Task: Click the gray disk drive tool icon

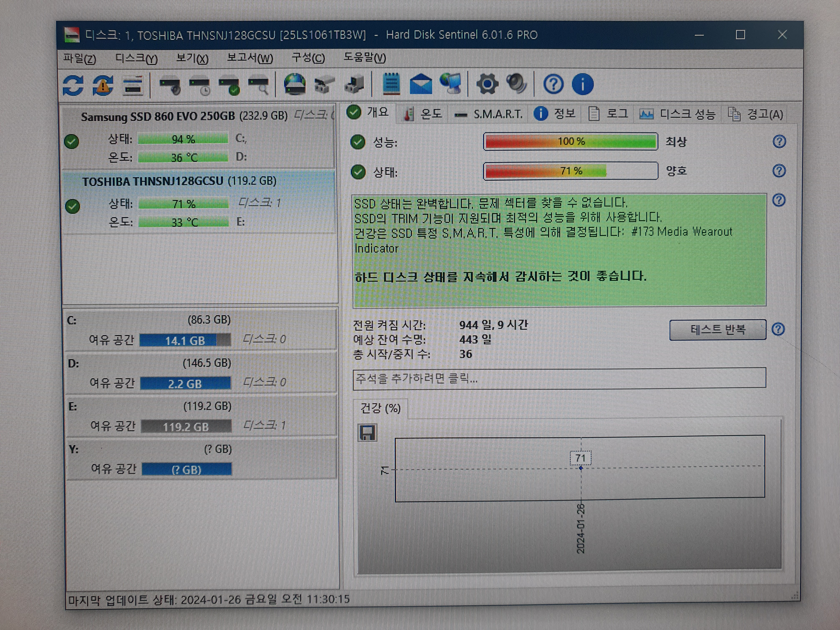Action: tap(325, 84)
